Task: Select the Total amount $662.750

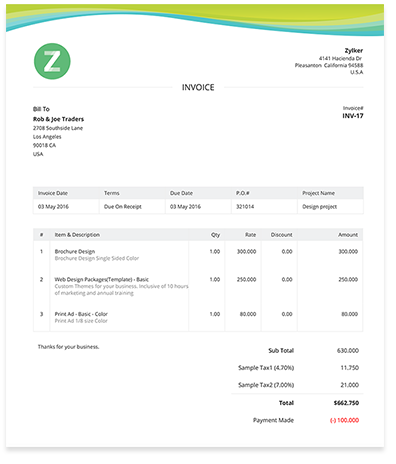Action: (346, 403)
